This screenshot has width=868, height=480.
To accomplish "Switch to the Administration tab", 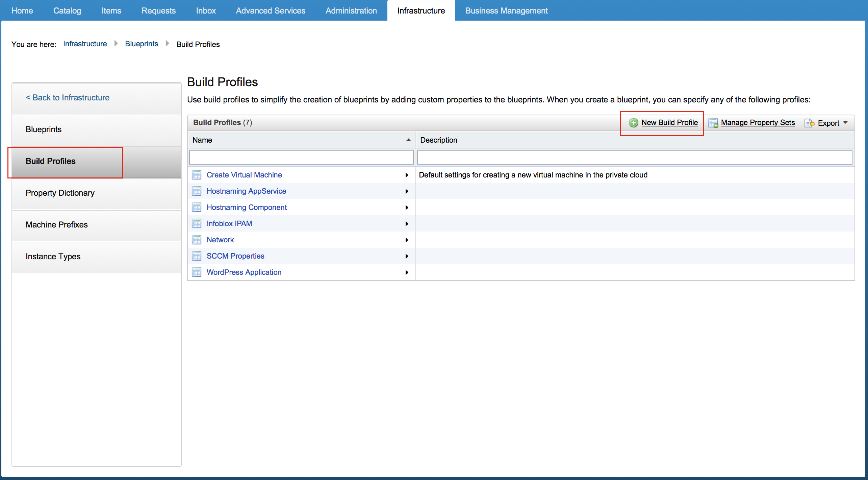I will coord(351,10).
